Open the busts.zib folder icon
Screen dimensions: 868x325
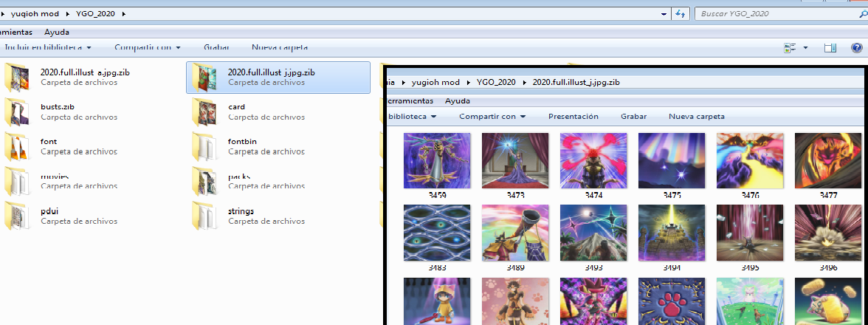tap(18, 112)
